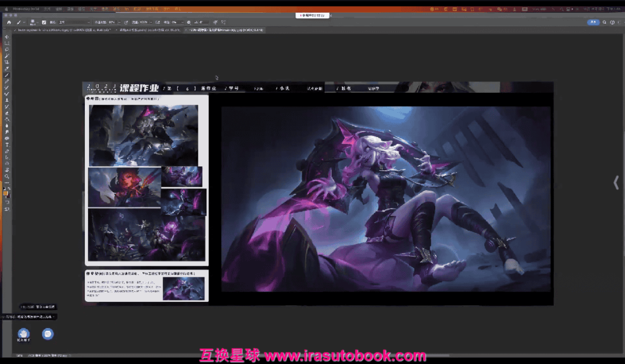Open the Photoshop 2024 application menu
This screenshot has width=625, height=364.
point(26,9)
